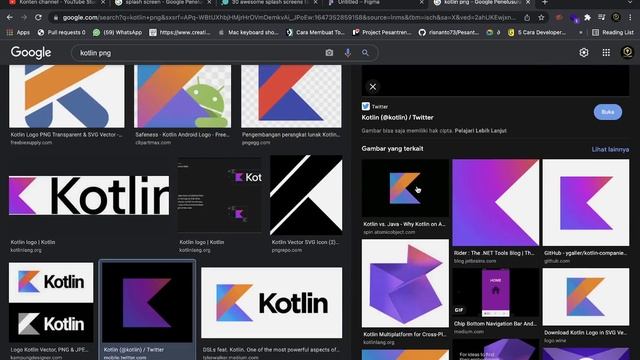Open the Google account avatar

627,52
